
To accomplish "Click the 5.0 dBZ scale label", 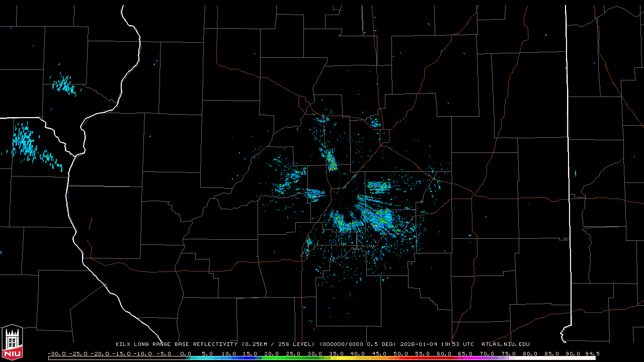I will (x=207, y=353).
